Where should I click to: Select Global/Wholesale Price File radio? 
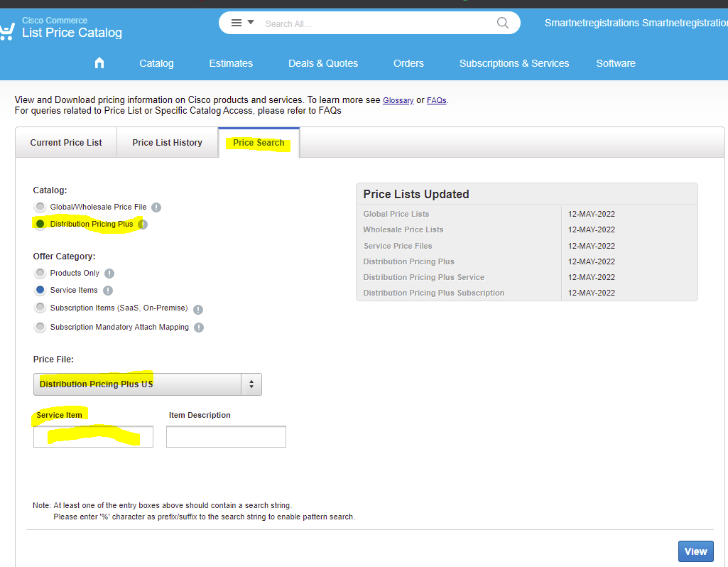pyautogui.click(x=40, y=207)
